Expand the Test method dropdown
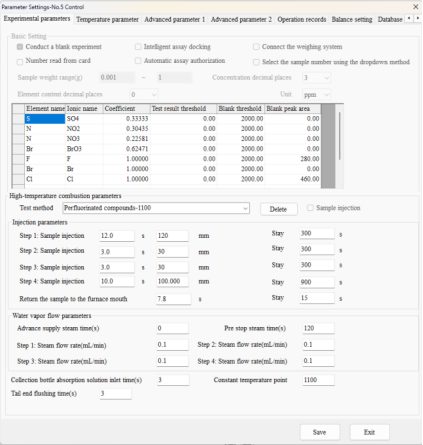 pyautogui.click(x=156, y=208)
